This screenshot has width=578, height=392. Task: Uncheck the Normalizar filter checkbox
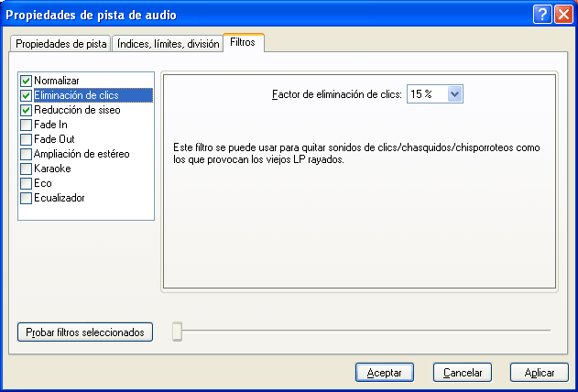click(27, 81)
